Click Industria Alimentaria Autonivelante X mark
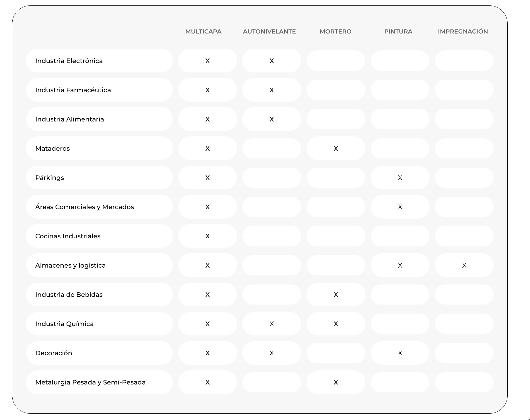530x420 pixels. (x=272, y=119)
